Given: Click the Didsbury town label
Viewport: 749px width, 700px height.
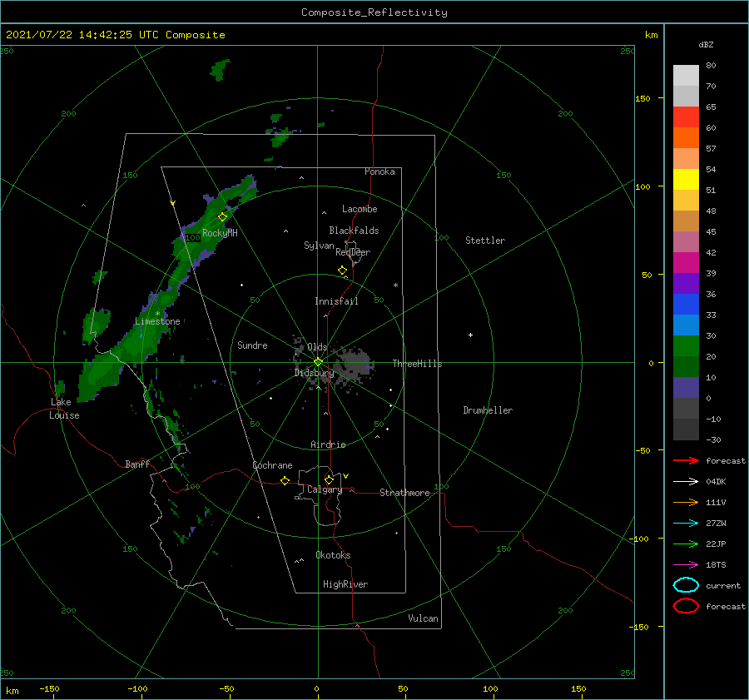Looking at the screenshot, I should pos(314,373).
